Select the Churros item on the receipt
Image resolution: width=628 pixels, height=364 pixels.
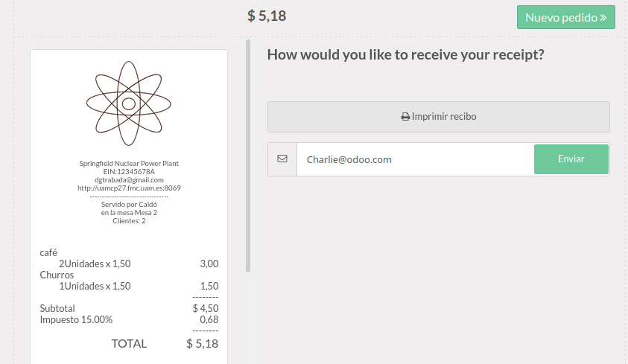(57, 275)
